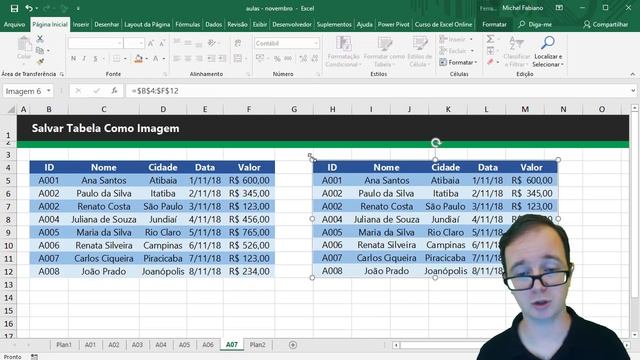Image resolution: width=640 pixels, height=360 pixels.
Task: Click the Estilos de Célula icon
Action: (x=420, y=44)
